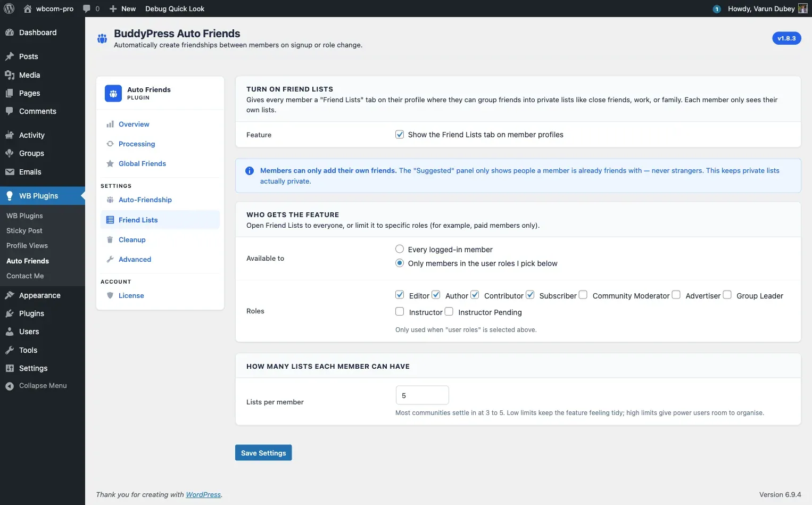Click the Comments speech bubble sidebar icon
Viewport: 812px width, 505px height.
click(10, 111)
